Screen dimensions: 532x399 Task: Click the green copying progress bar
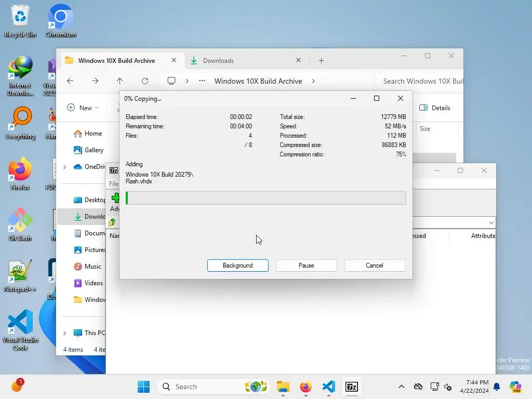[x=265, y=198]
